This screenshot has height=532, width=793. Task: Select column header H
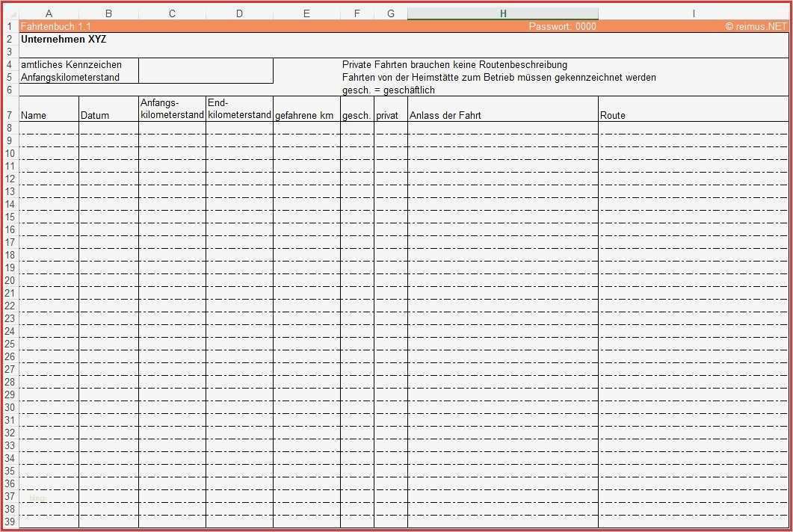[503, 13]
